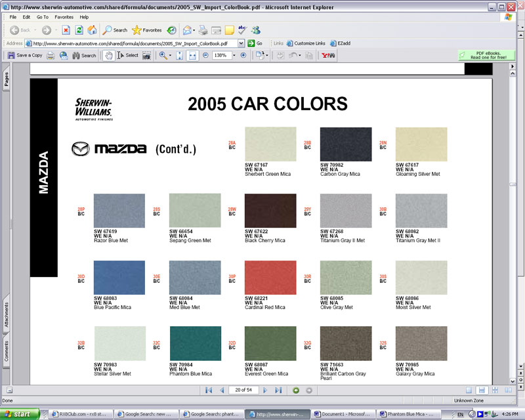Open the zoom percentage dropdown arrow
Viewport: 525px width, 420px height.
(x=234, y=55)
